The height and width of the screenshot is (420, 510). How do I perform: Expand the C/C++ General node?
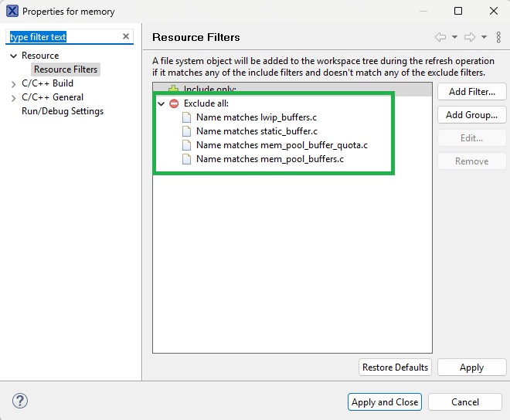14,97
